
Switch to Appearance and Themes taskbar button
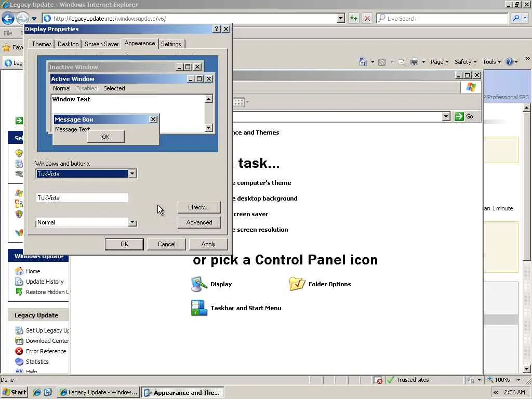(x=182, y=393)
